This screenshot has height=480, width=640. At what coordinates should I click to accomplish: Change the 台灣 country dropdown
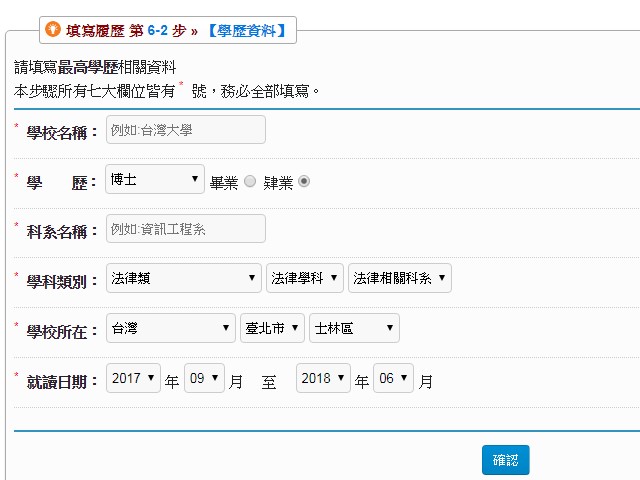171,328
